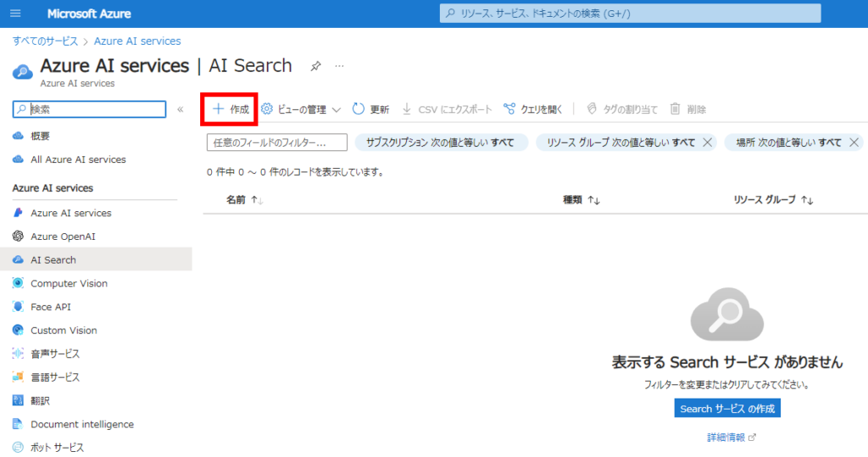Collapse the sidebar with double chevron
Screen dimensions: 868x457
(181, 109)
